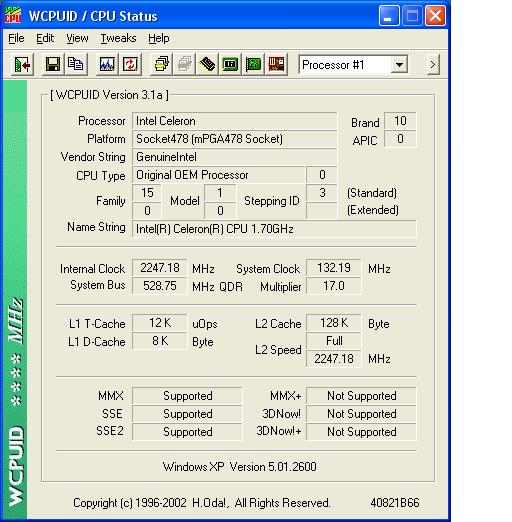The width and height of the screenshot is (512, 522).
Task: Click the SSE2 'Supported' field
Action: tap(187, 432)
